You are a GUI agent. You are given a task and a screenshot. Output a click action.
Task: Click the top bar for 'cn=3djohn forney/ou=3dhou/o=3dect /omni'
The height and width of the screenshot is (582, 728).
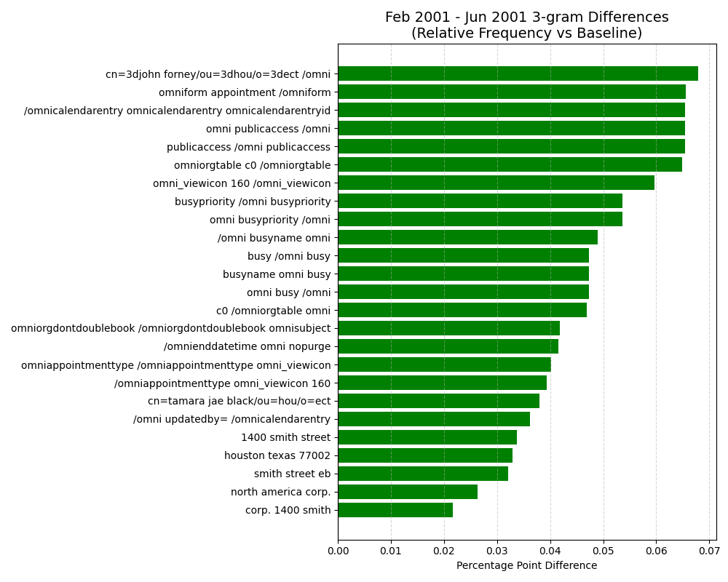518,73
